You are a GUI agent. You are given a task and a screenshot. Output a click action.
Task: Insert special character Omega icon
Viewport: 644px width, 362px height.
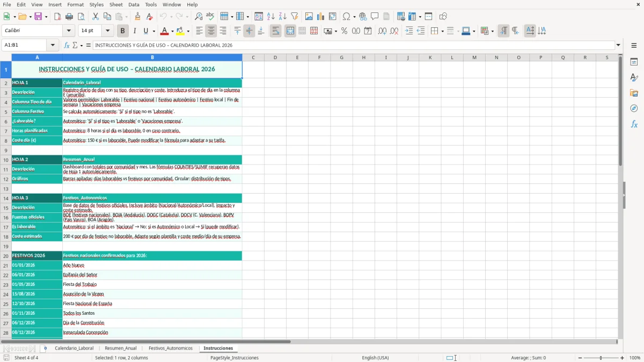click(x=346, y=17)
